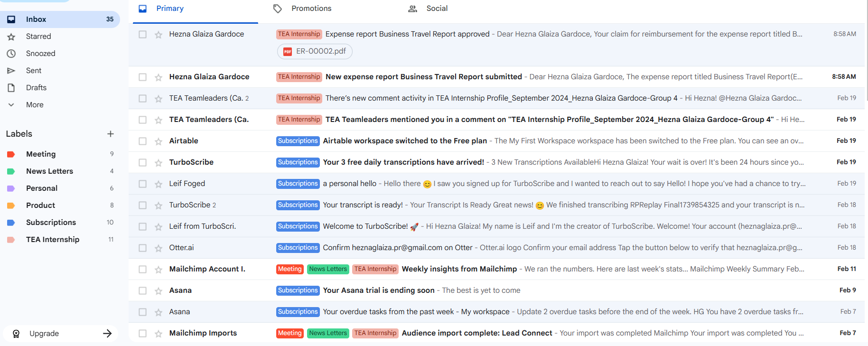868x346 pixels.
Task: Star the 'New expense report submitted' email
Action: [x=159, y=77]
